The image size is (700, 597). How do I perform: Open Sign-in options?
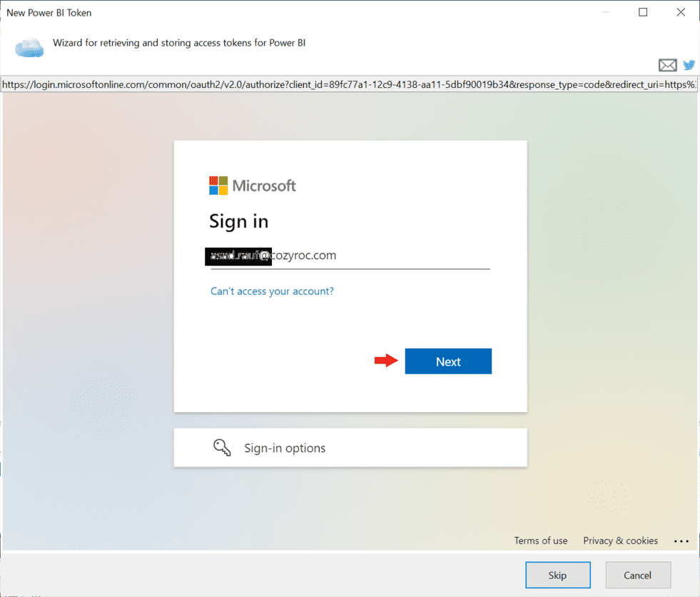tap(350, 448)
